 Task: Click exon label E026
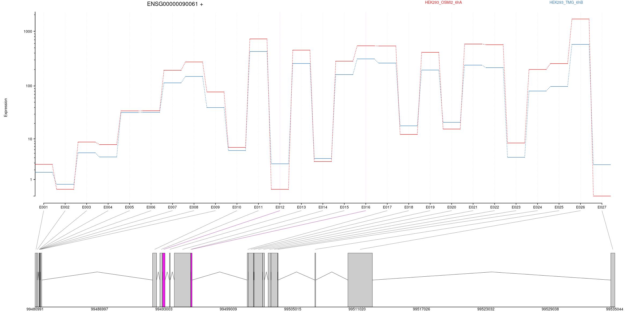[580, 207]
